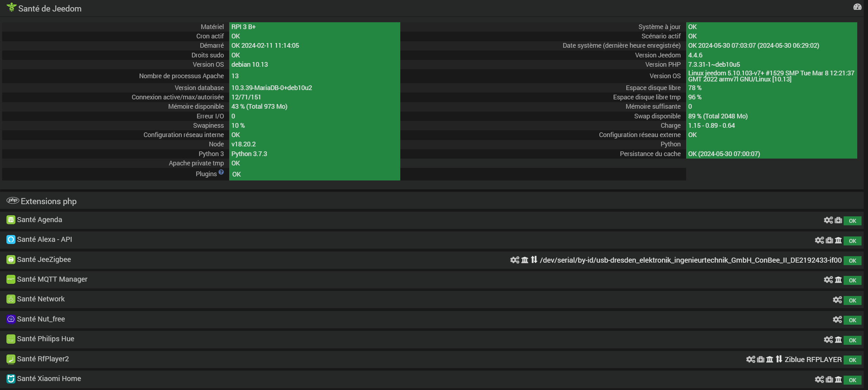868x390 pixels.
Task: Click the gears icon in Santé Alexa - API row
Action: coord(819,240)
